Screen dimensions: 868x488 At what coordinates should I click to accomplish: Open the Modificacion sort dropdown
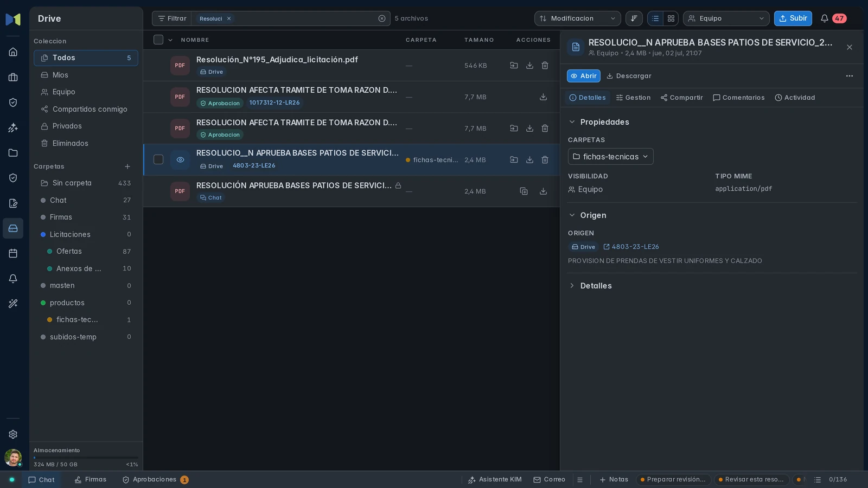point(578,18)
